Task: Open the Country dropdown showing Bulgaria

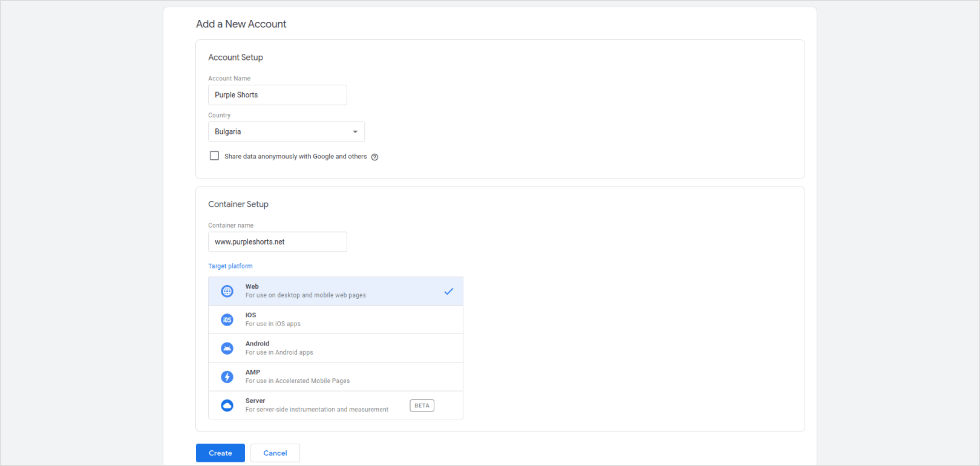Action: [x=286, y=132]
